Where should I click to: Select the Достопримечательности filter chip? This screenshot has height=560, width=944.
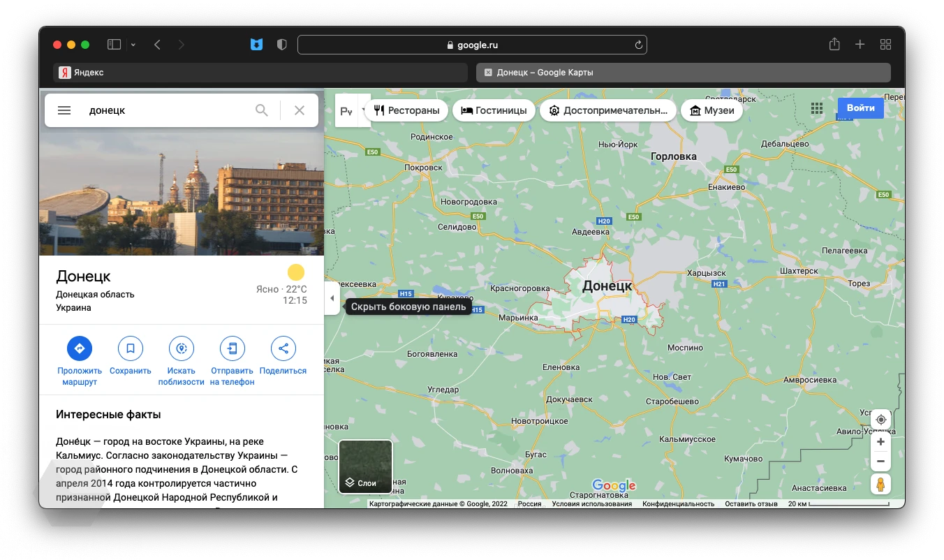click(608, 110)
